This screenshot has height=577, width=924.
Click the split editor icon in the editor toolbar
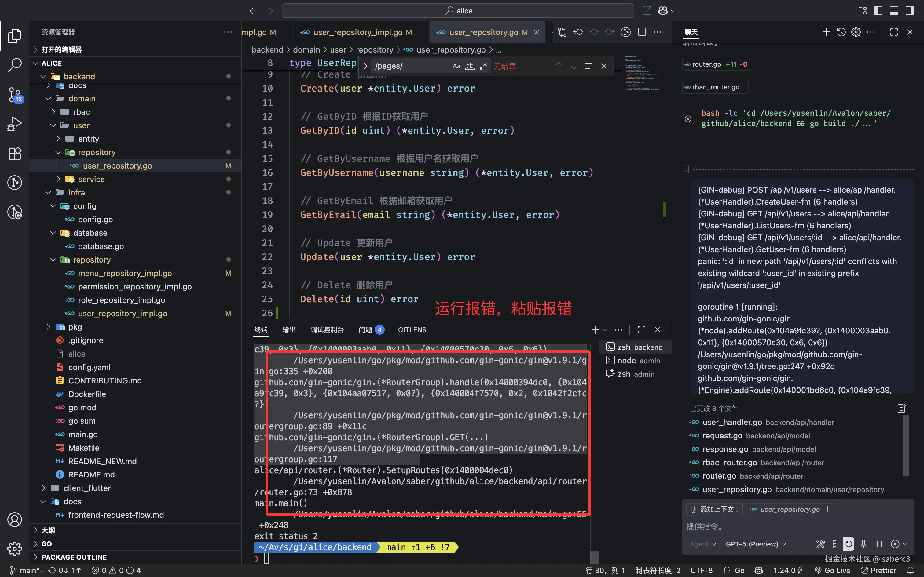(x=642, y=32)
